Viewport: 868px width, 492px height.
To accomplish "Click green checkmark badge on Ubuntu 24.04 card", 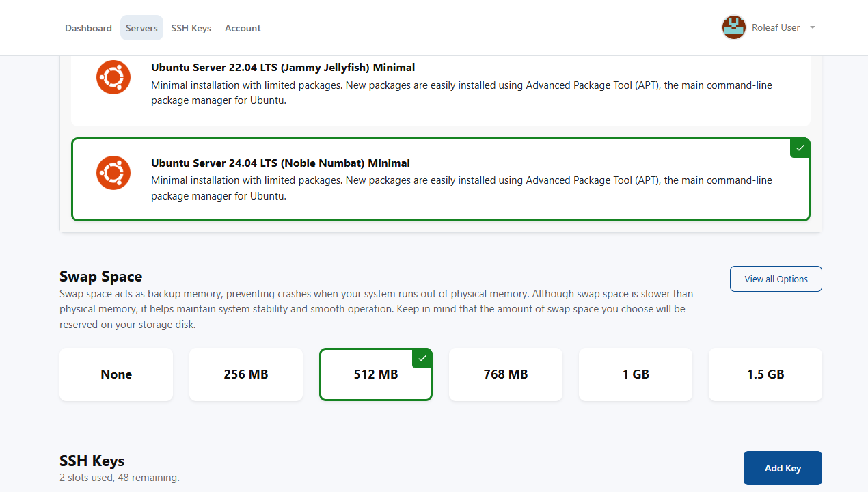I will [800, 148].
